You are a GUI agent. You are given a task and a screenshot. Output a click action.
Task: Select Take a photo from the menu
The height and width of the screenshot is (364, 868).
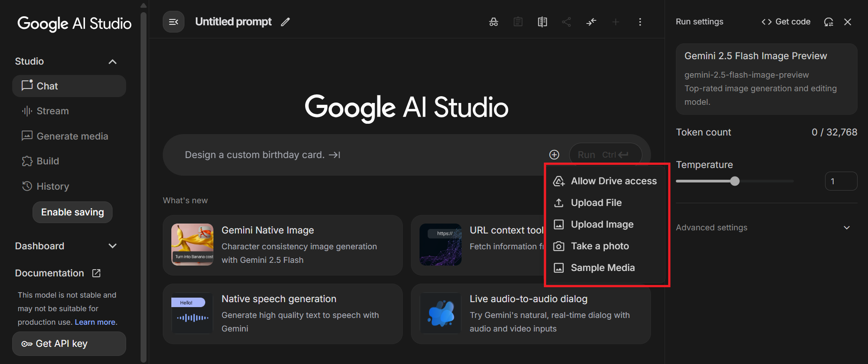605,246
